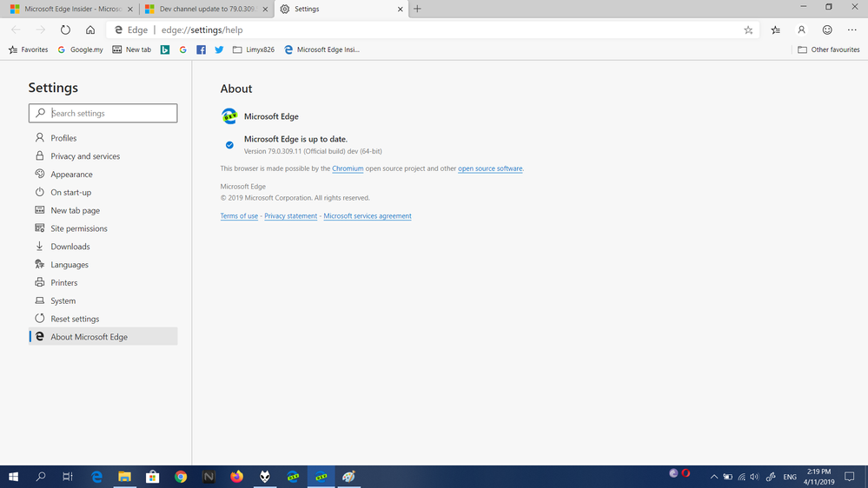Open the Twitter bookmark icon
This screenshot has height=488, width=868.
219,49
